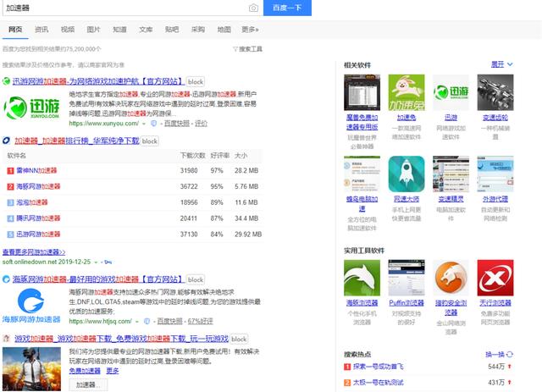The height and width of the screenshot is (392, 542).
Task: Open the 搜索工具 filter
Action: coord(247,49)
